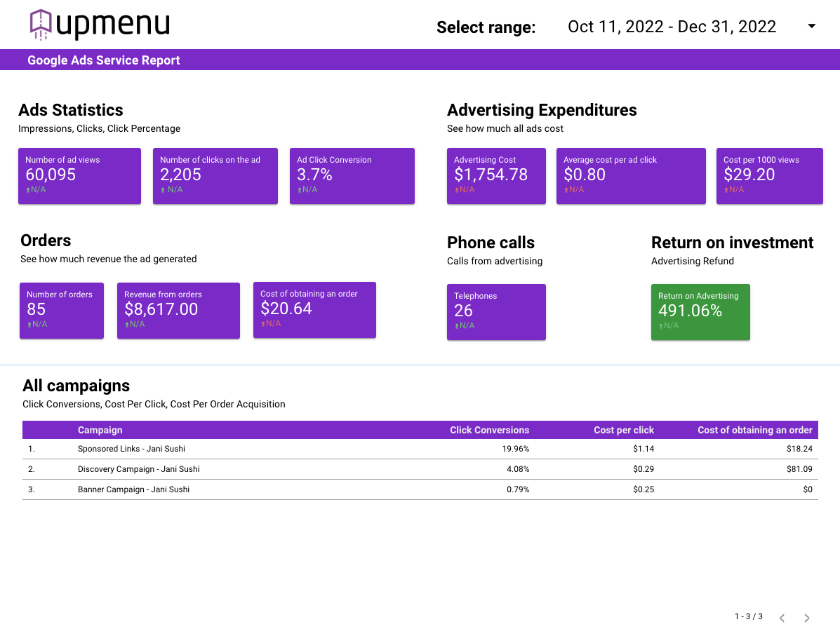Sort table by Campaign column header
This screenshot has width=840, height=629.
click(100, 430)
